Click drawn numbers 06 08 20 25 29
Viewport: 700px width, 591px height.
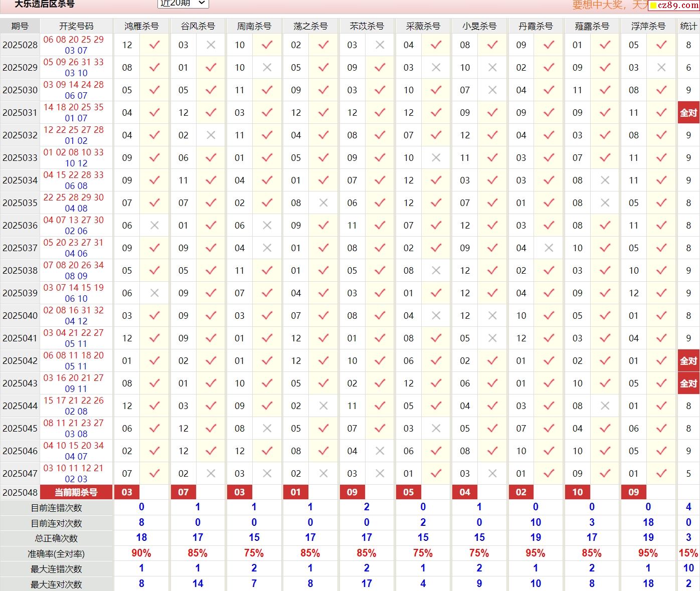pos(73,40)
